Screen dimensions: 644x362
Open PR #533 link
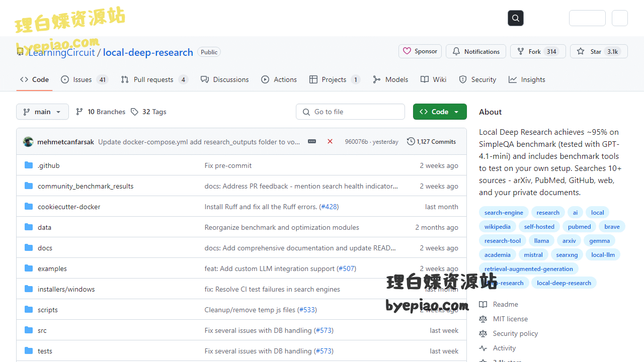[307, 310]
